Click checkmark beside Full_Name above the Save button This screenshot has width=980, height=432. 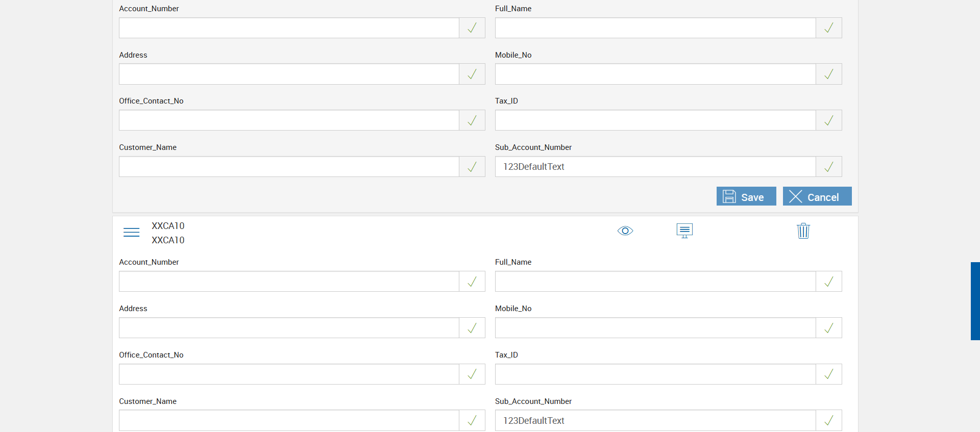(828, 28)
